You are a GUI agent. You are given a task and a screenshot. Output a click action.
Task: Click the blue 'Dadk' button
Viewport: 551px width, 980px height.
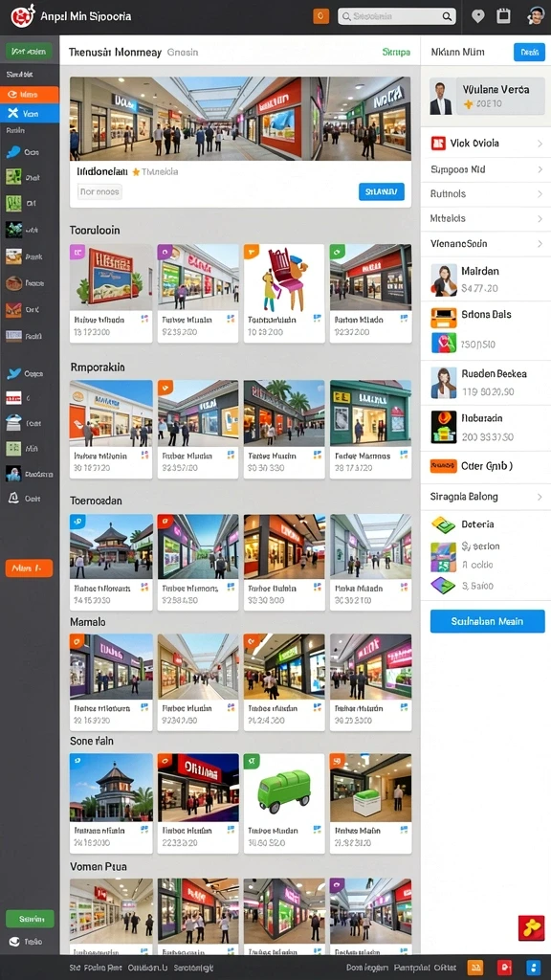(529, 53)
